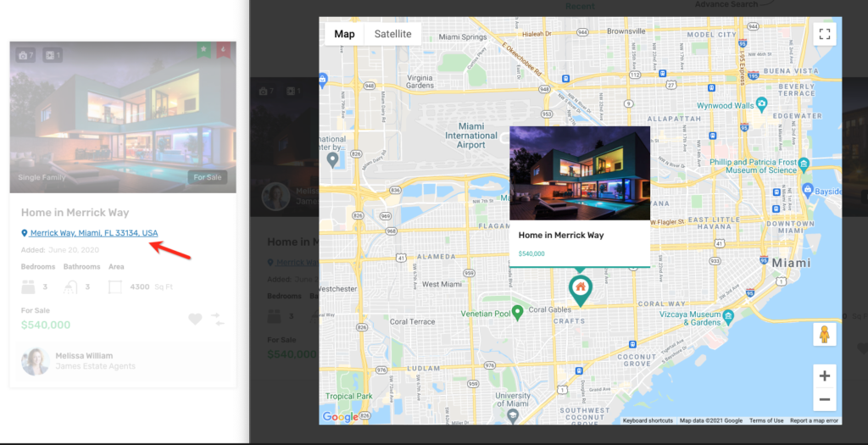Zoom in on the map
Viewport: 868px width, 445px height.
point(824,375)
